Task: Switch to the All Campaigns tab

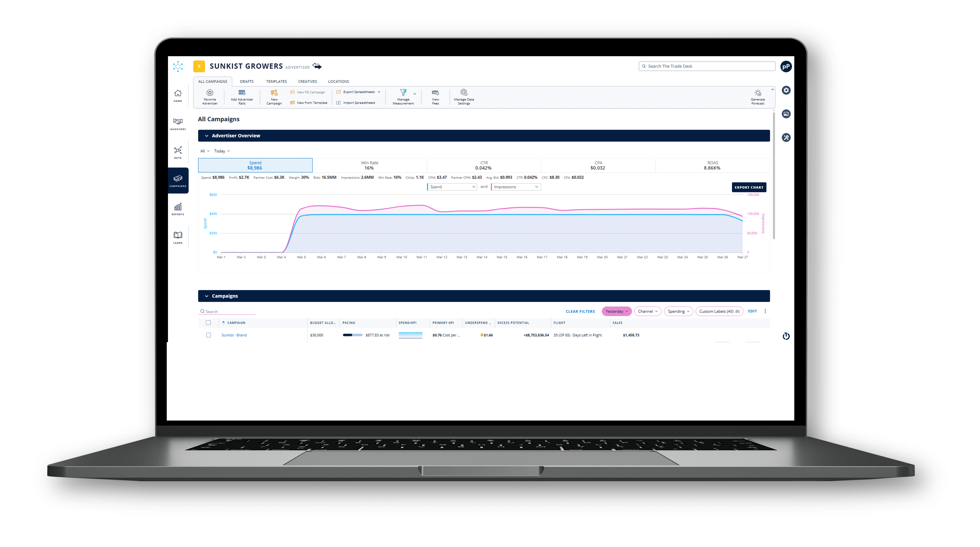Action: [212, 81]
